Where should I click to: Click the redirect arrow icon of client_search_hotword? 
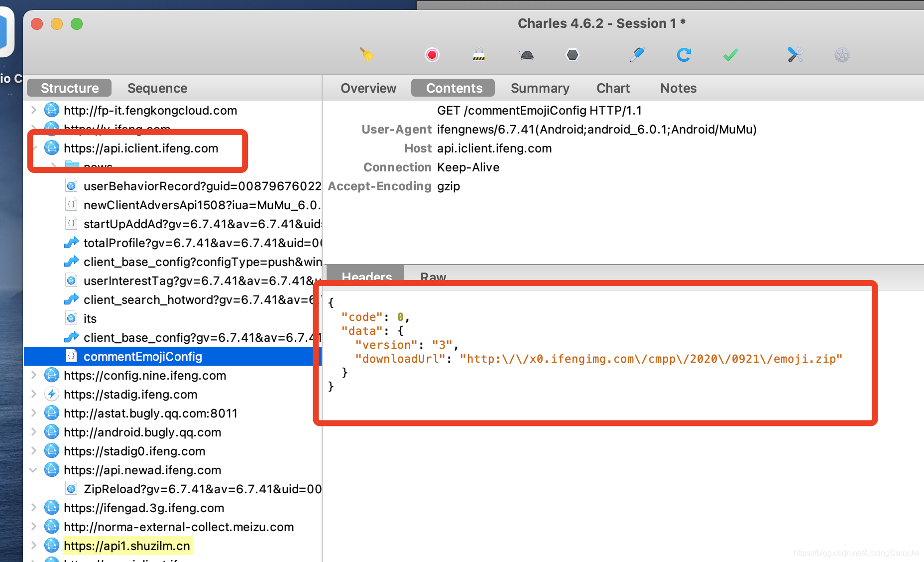(71, 299)
